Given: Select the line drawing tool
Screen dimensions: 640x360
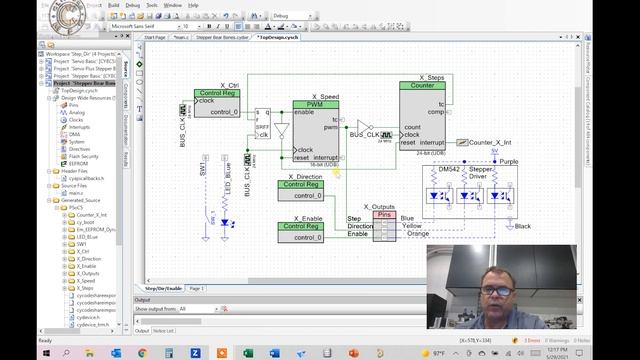Looking at the screenshot, I should pos(140,91).
